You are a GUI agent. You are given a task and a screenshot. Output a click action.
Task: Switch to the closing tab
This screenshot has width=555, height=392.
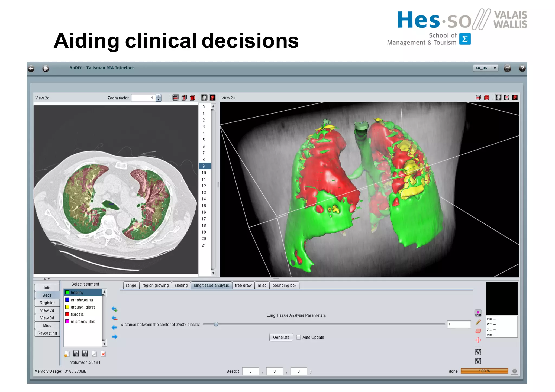coord(181,286)
